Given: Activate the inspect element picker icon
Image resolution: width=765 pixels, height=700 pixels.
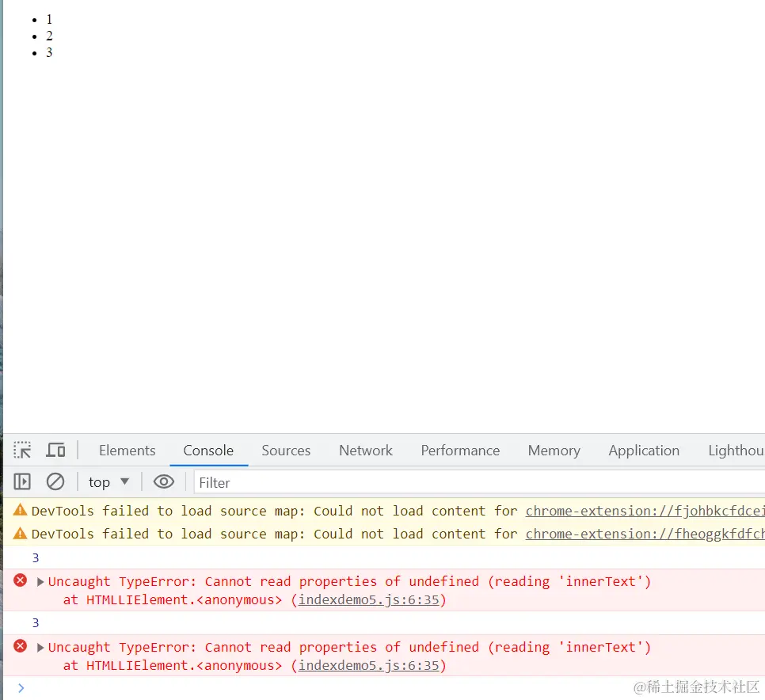Looking at the screenshot, I should point(22,450).
